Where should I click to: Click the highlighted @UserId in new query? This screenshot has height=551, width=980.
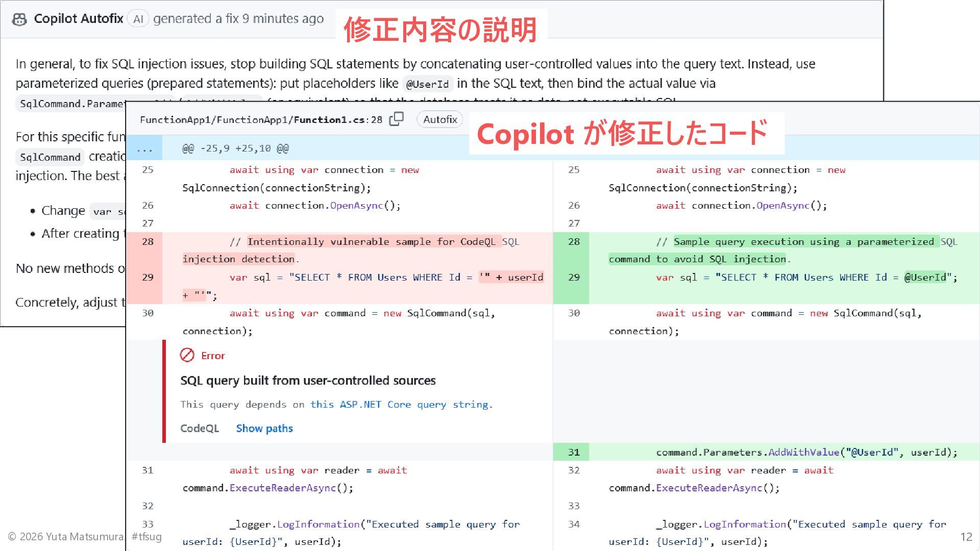(x=925, y=277)
